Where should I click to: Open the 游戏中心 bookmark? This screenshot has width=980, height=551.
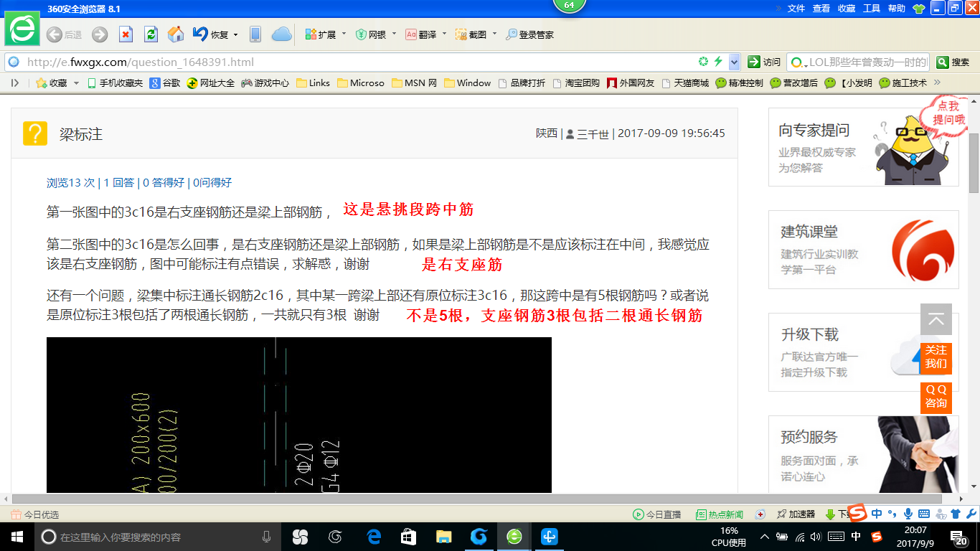pos(265,83)
